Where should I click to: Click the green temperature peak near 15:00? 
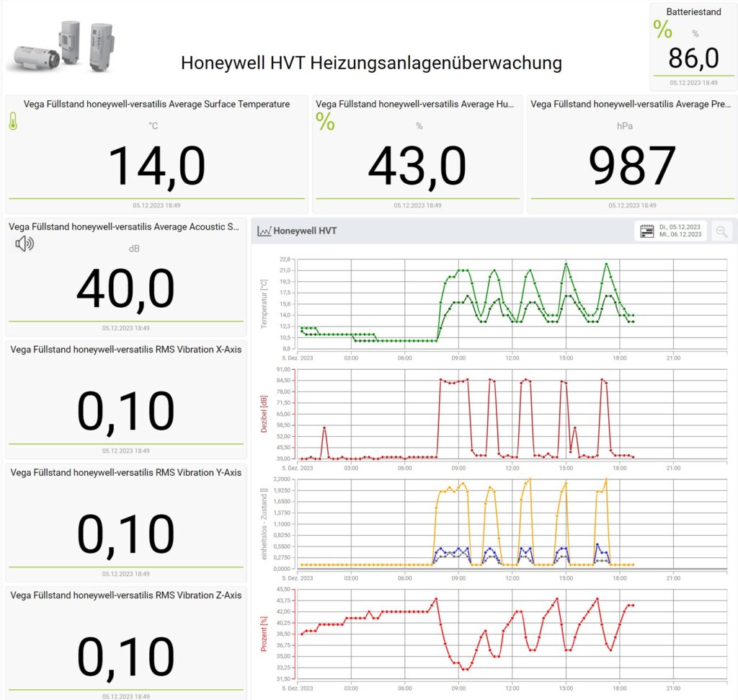[x=566, y=264]
